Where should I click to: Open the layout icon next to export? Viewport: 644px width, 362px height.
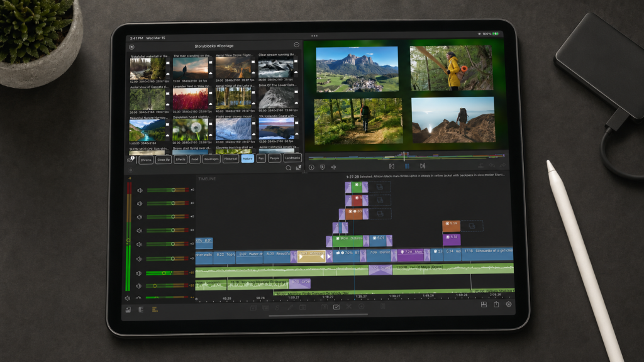(x=484, y=305)
